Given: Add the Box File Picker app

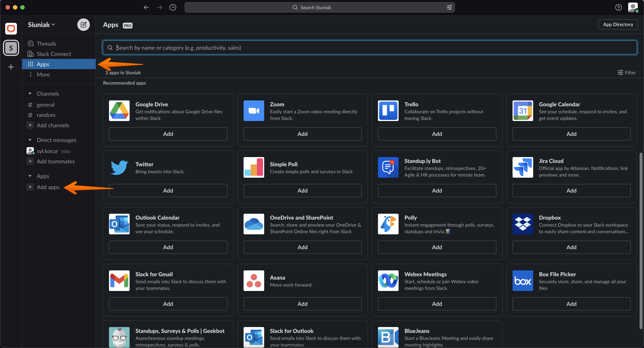Looking at the screenshot, I should coord(571,304).
